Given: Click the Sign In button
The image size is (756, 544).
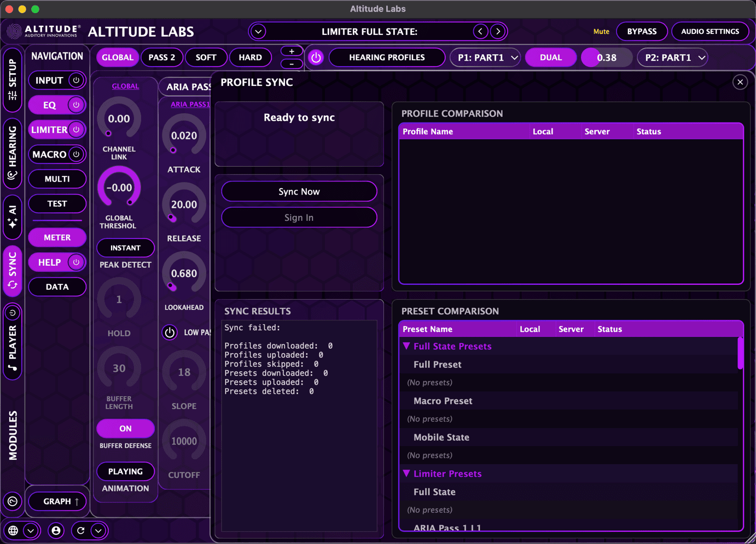Looking at the screenshot, I should [299, 217].
